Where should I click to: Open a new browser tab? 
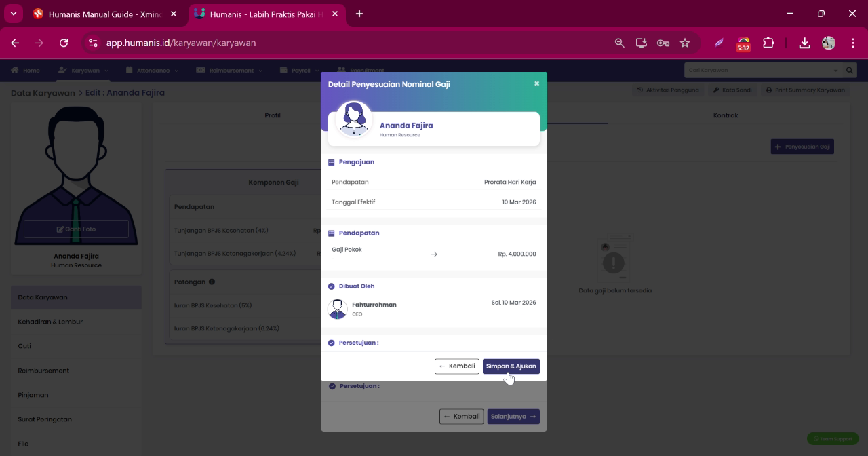click(359, 14)
